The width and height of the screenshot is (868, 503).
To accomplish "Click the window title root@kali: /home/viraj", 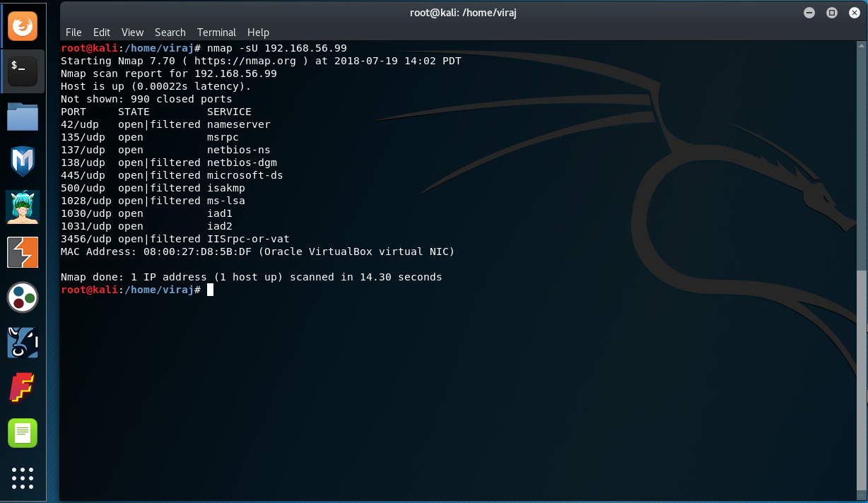I will [464, 13].
